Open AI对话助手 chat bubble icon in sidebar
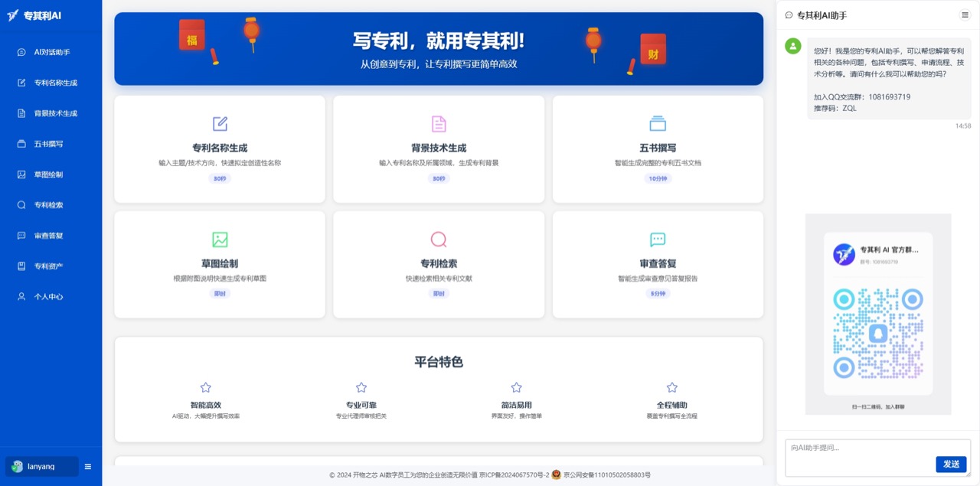The width and height of the screenshot is (980, 486). point(21,52)
